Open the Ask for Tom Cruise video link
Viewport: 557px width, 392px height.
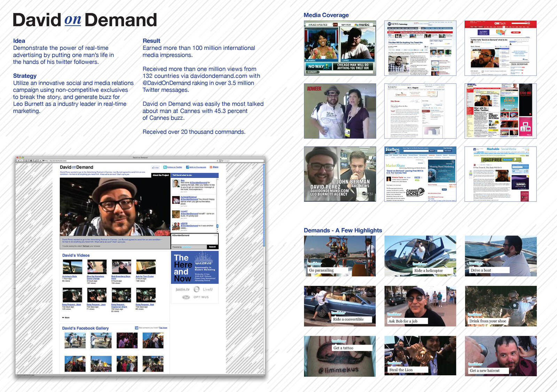tap(144, 276)
